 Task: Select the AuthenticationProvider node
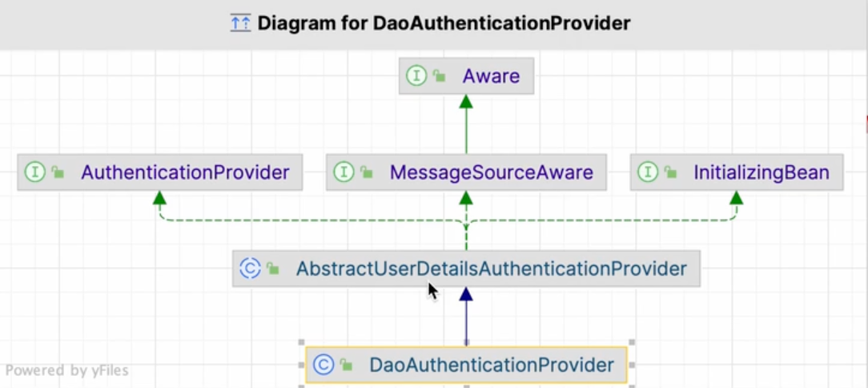click(x=185, y=172)
